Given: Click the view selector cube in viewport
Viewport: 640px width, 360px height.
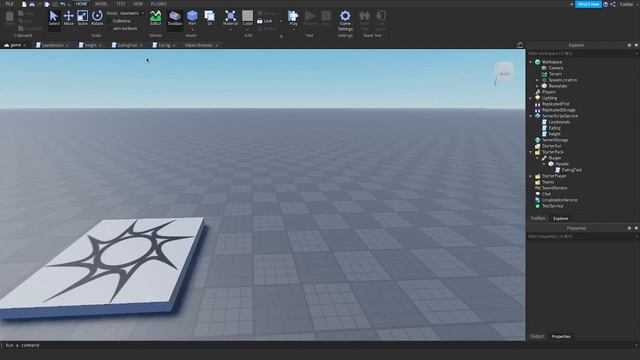Looking at the screenshot, I should pyautogui.click(x=504, y=72).
